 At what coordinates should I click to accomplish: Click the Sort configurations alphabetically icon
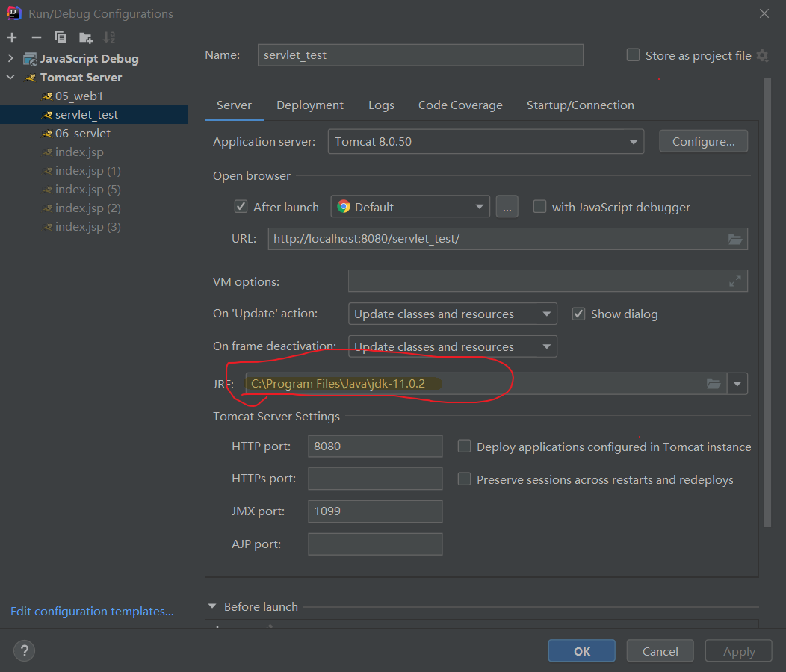(109, 37)
